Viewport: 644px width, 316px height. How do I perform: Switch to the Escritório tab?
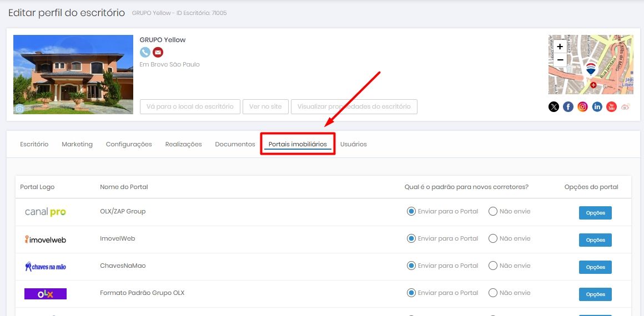click(34, 144)
